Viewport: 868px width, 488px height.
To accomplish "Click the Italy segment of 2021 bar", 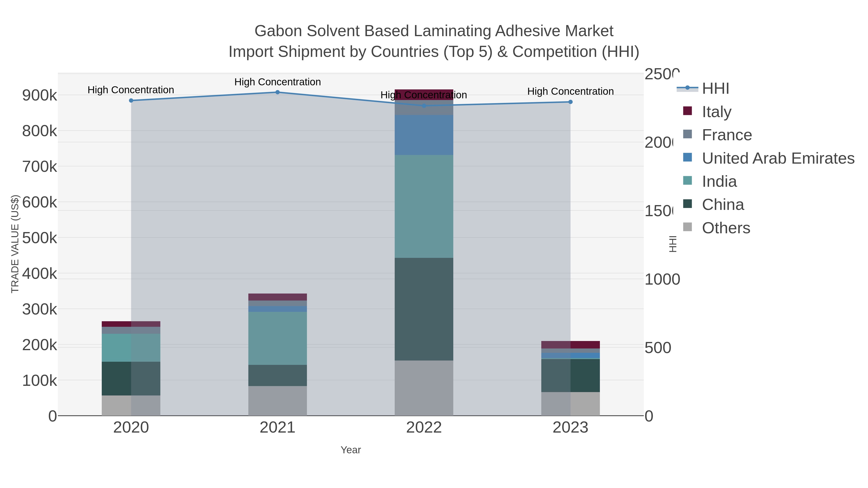I will 278,297.
